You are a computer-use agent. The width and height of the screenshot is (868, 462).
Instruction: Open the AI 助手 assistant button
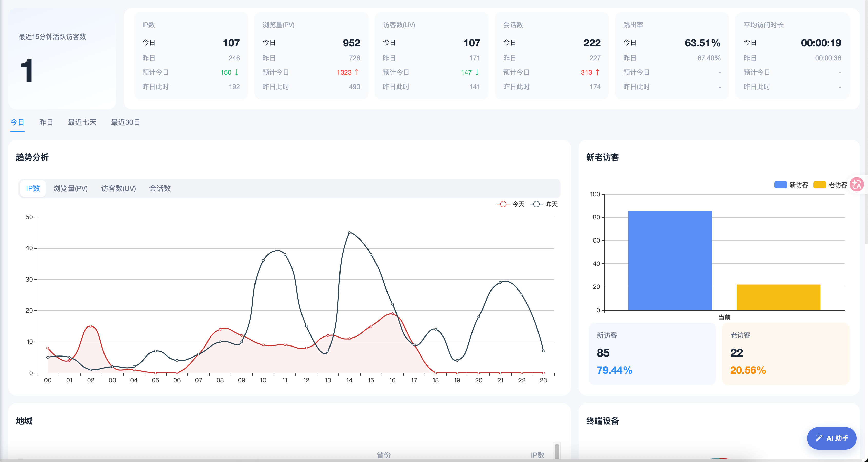click(832, 438)
